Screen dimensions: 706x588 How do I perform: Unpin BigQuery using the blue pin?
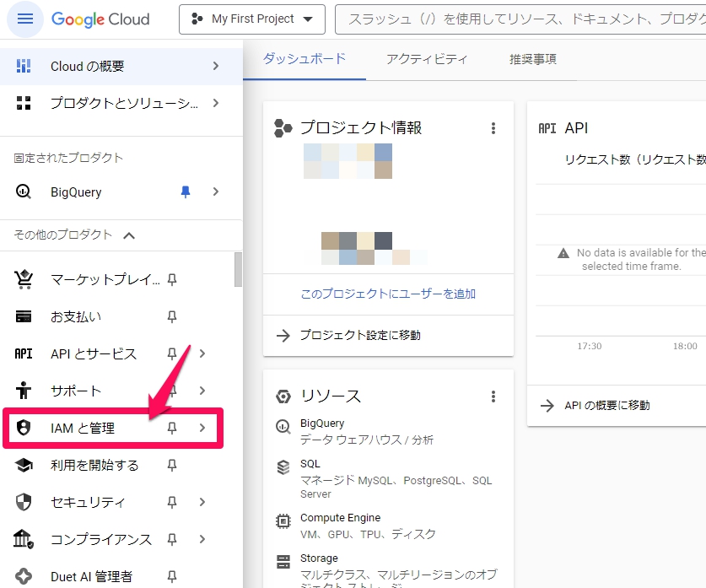[185, 192]
